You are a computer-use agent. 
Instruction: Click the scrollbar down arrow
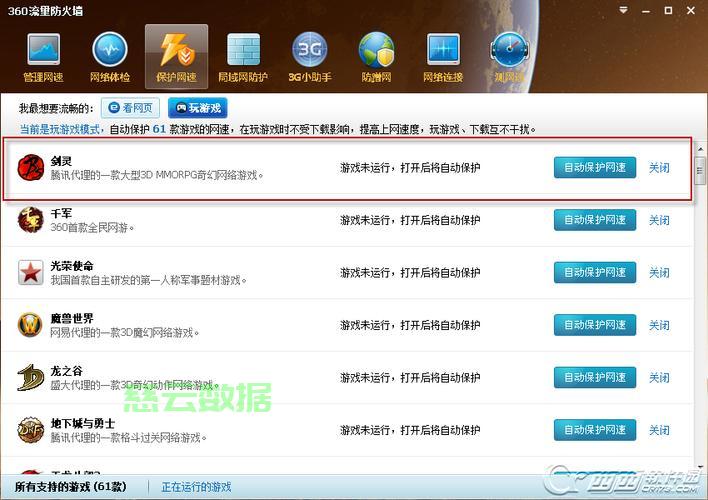[x=700, y=467]
